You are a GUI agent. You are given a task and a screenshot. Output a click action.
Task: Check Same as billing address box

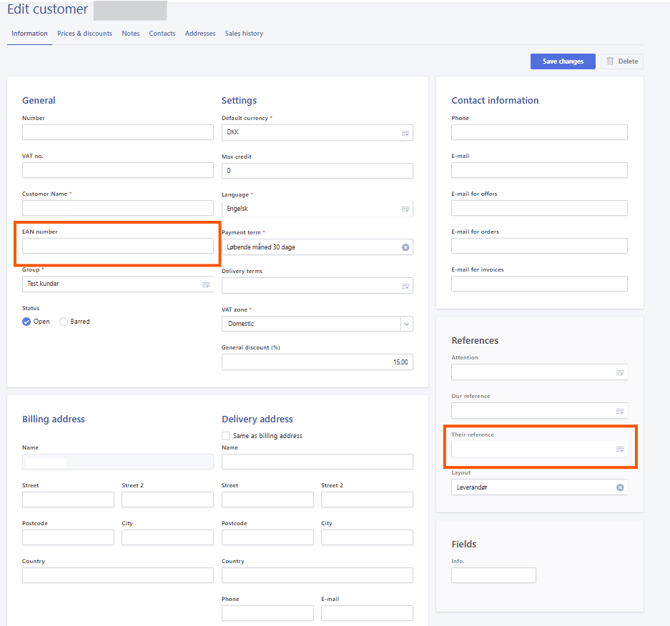[x=226, y=436]
